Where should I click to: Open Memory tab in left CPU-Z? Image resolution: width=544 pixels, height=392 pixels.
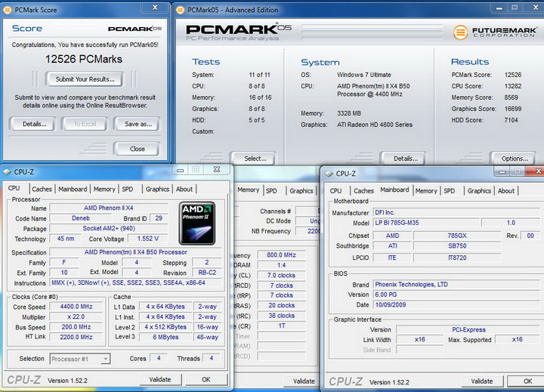[104, 189]
